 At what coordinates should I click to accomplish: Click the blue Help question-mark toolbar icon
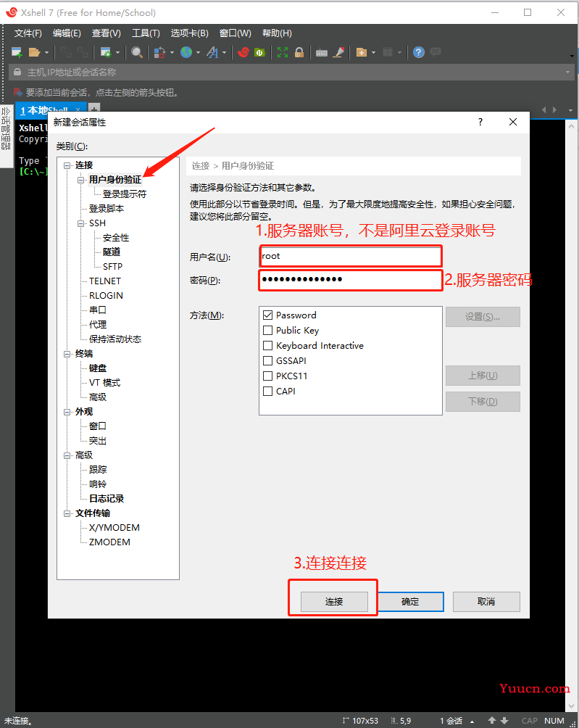tap(418, 52)
